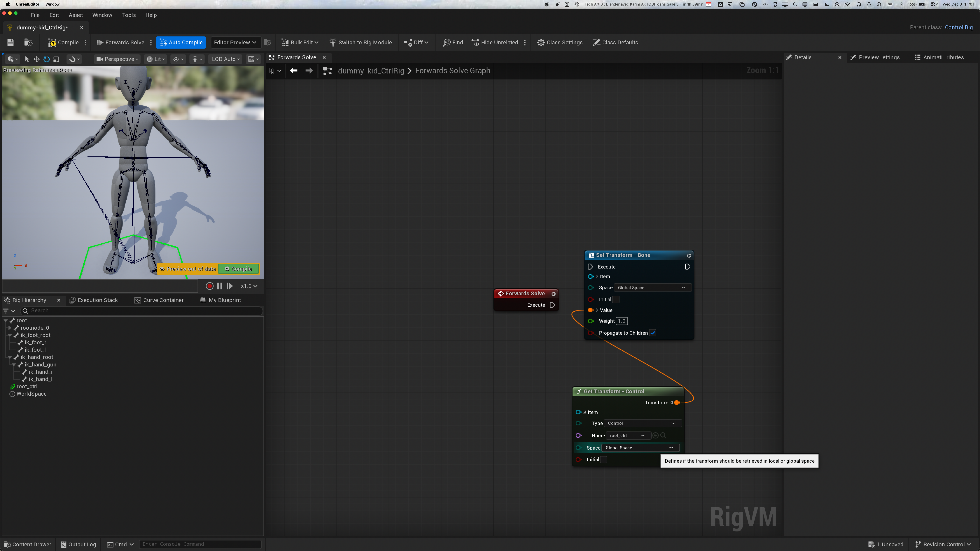Browse to asset in Content Browser icon
Screen dimensions: 980x551
29,43
